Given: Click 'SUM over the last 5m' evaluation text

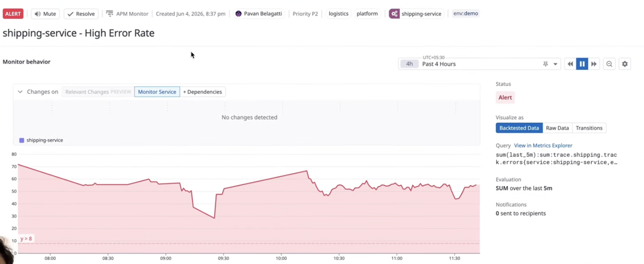Looking at the screenshot, I should coord(524,188).
